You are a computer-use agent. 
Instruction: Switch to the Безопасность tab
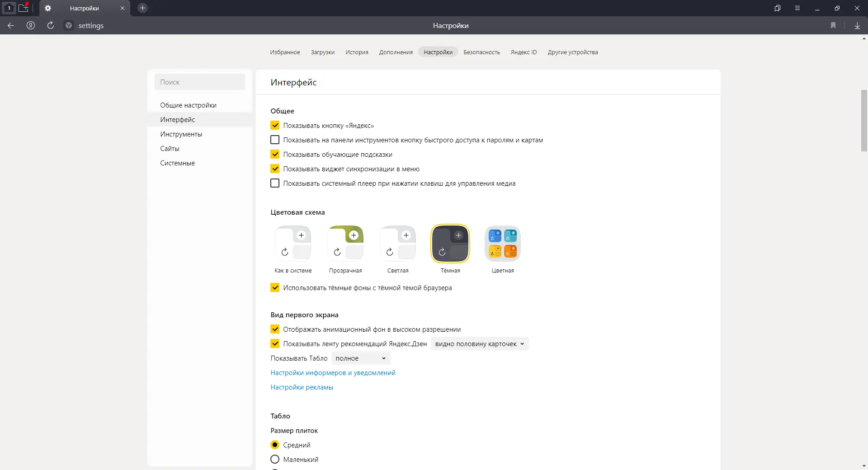(481, 52)
